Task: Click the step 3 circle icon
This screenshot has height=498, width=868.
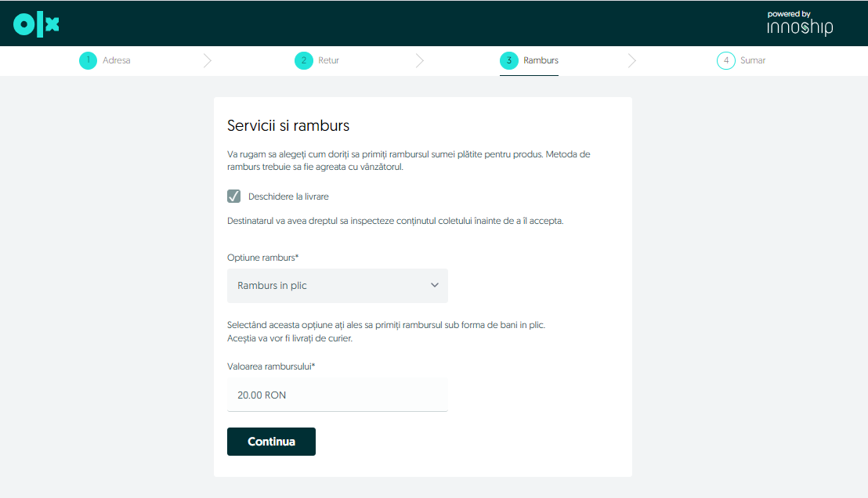Action: click(509, 60)
